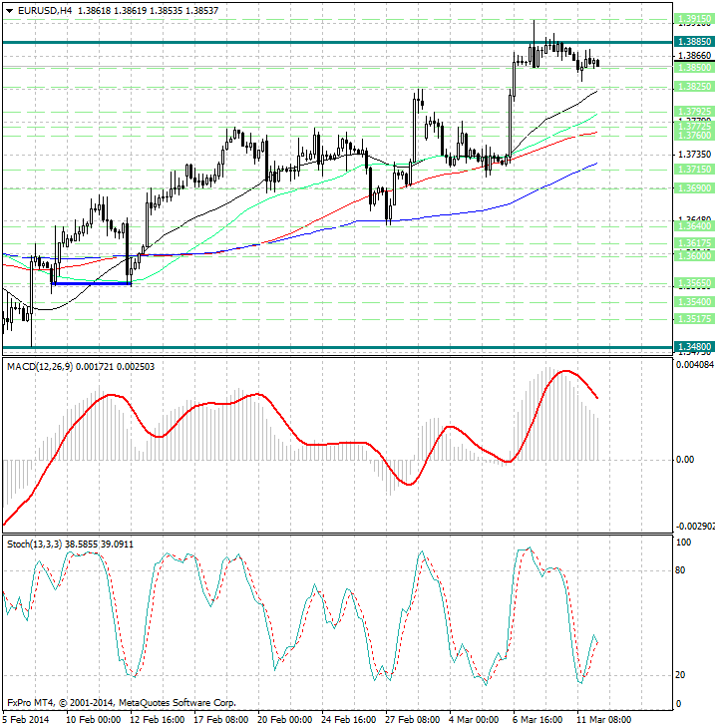715x728 pixels.
Task: Click the 0.00 MACD zero-level value
Action: coord(685,460)
